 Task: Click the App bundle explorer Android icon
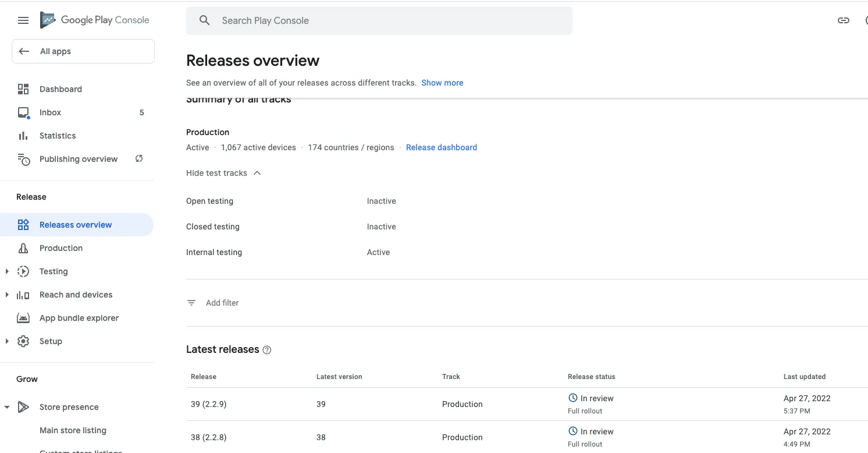click(x=23, y=318)
